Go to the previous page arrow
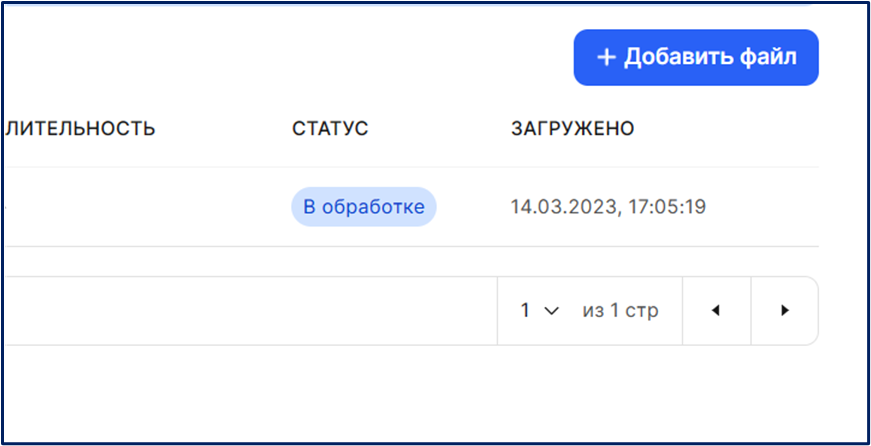Viewport: 871px width, 446px height. (716, 310)
